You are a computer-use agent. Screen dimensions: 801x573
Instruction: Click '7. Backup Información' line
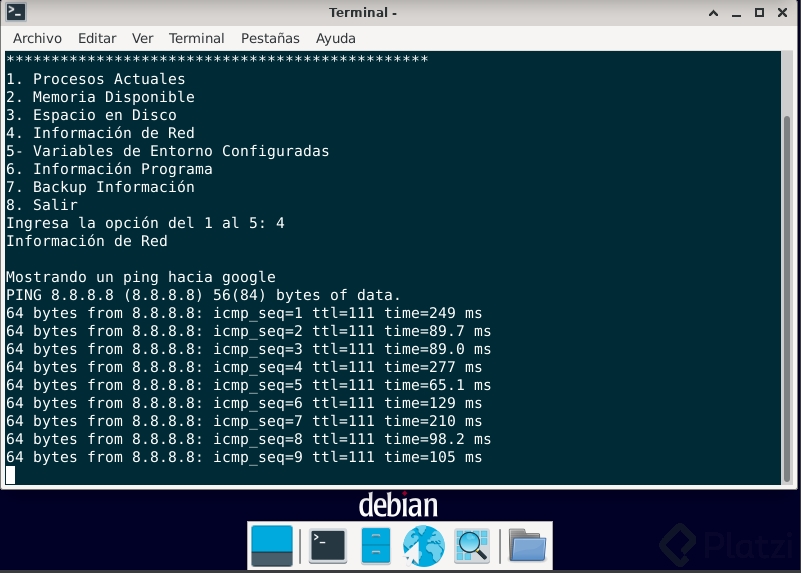(x=100, y=187)
